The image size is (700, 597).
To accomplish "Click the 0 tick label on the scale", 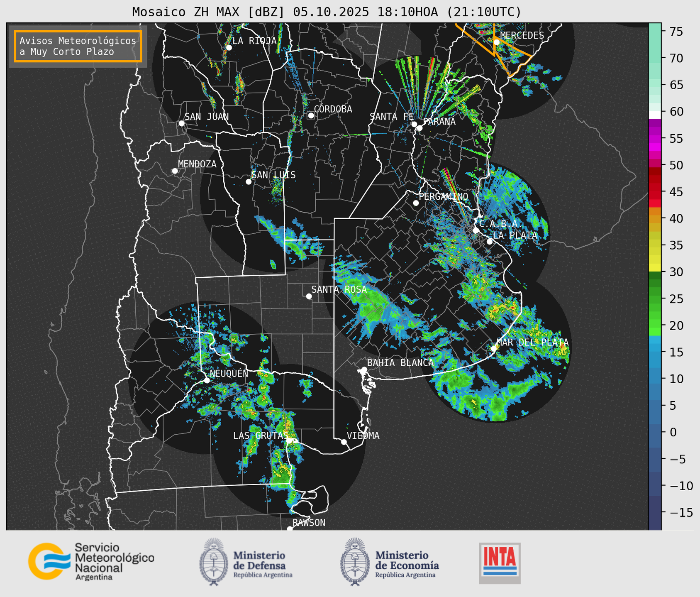I will tap(673, 432).
